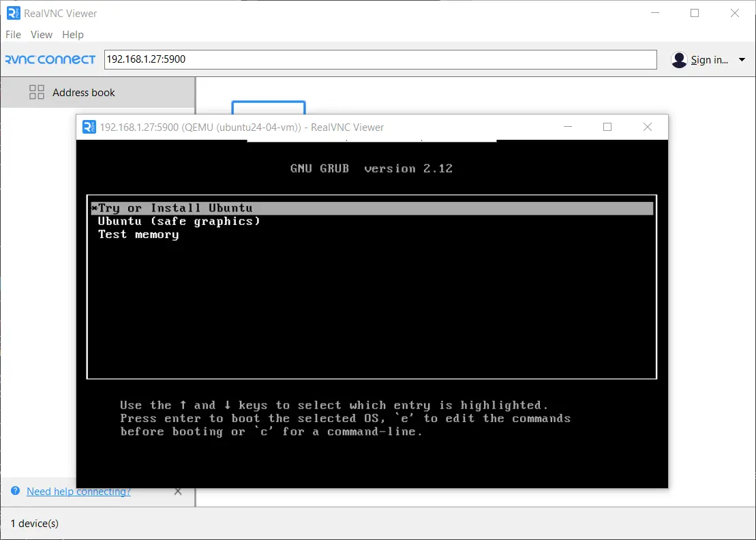Click the user account avatar icon

pyautogui.click(x=679, y=60)
